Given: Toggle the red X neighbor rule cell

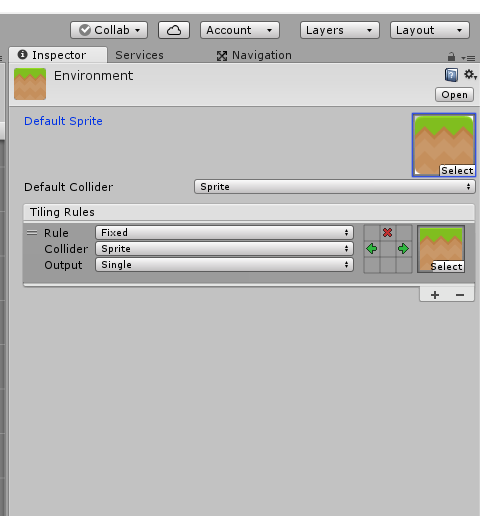Looking at the screenshot, I should pos(387,232).
